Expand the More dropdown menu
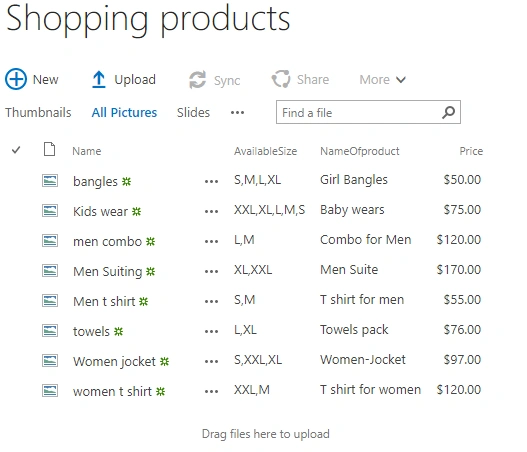This screenshot has width=527, height=452. pos(382,80)
